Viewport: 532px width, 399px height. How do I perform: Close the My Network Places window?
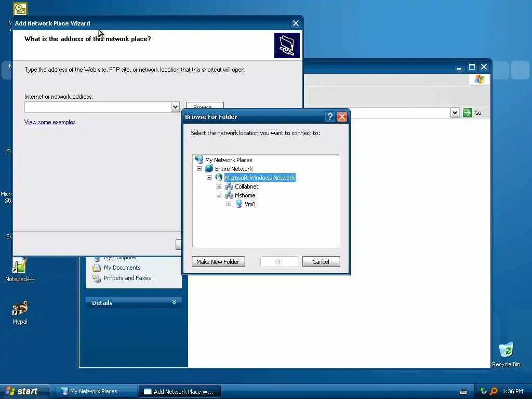point(484,67)
